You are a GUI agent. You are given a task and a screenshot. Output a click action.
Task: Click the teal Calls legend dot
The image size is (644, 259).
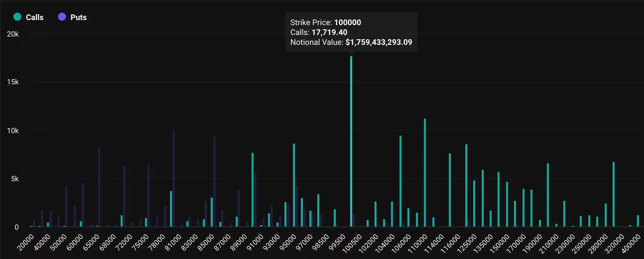(17, 17)
